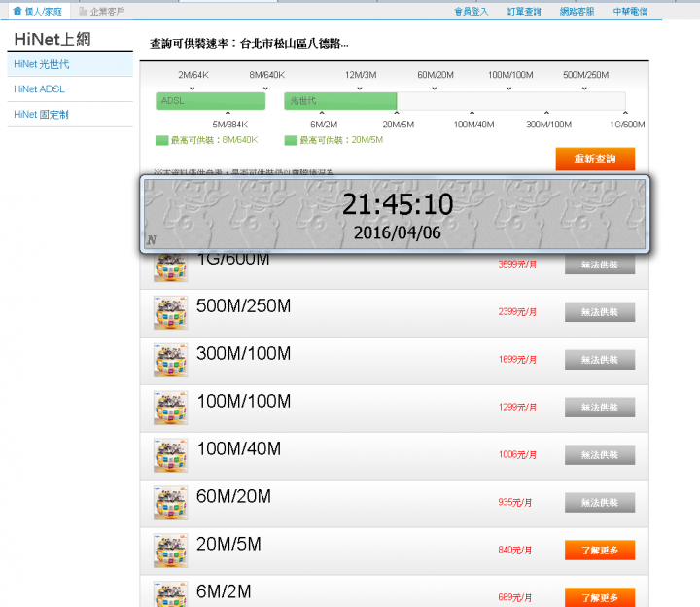The image size is (700, 607).
Task: Open the 訂單查詢 link
Action: [524, 11]
